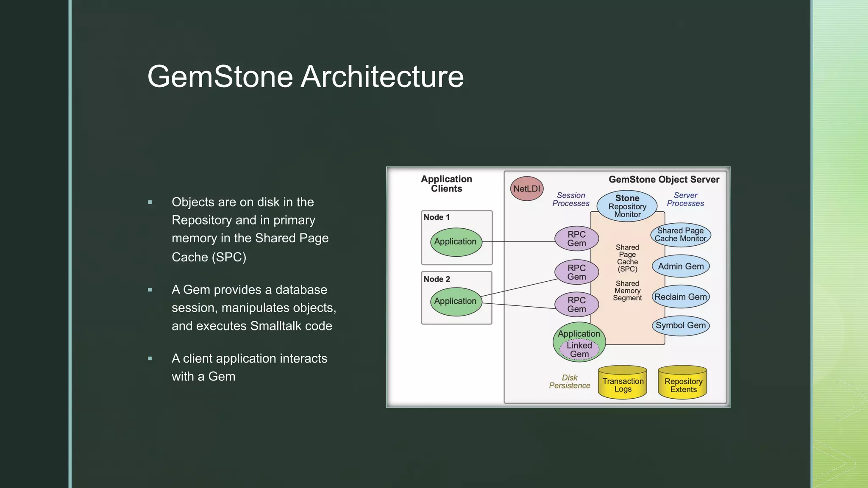Select the Shared Page Cache Monitor oval
This screenshot has height=488, width=868.
click(680, 235)
